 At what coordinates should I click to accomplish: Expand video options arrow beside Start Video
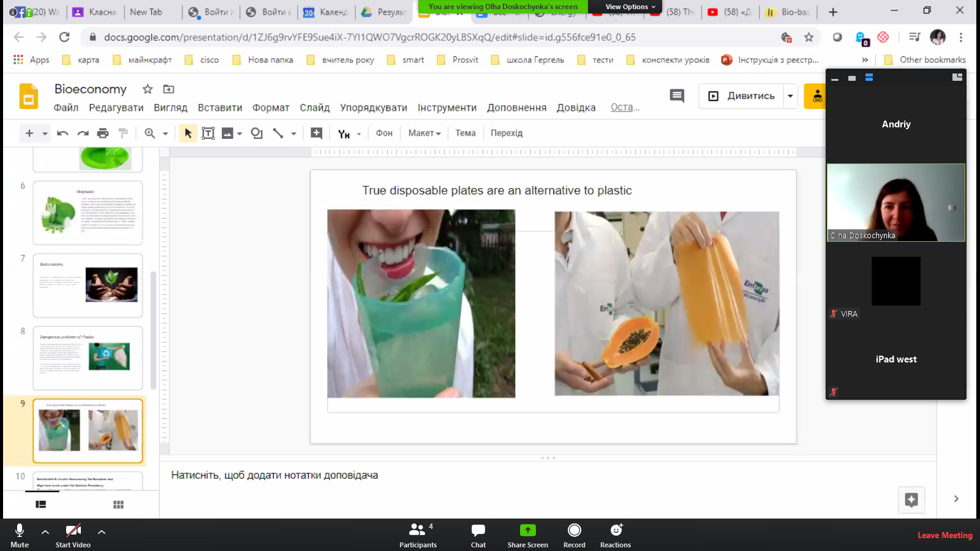click(x=102, y=531)
